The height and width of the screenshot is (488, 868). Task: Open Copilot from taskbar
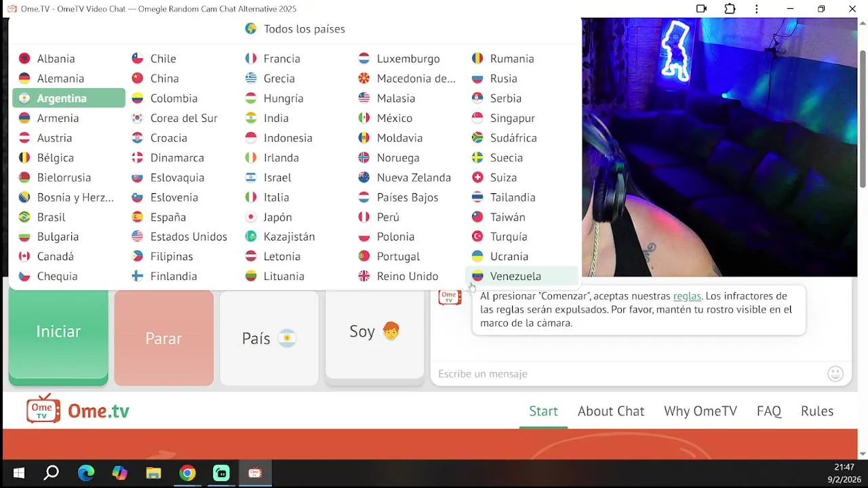coord(120,473)
